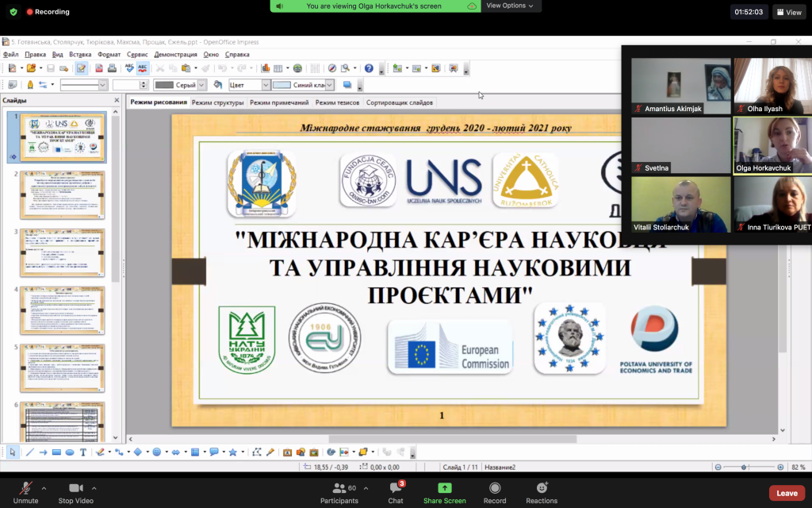Screen dimensions: 812x508
Task: Expand the audio options chevron beside Unmute
Action: (44, 488)
